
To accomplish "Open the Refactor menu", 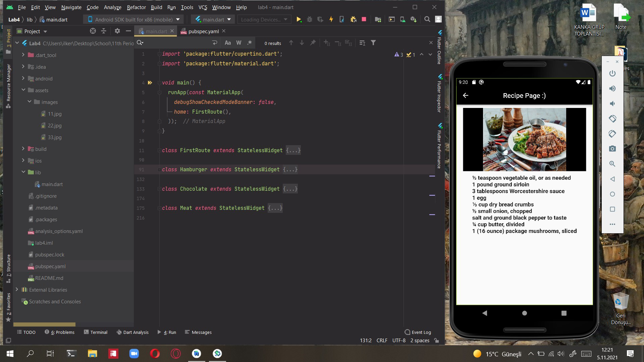I will pyautogui.click(x=136, y=7).
